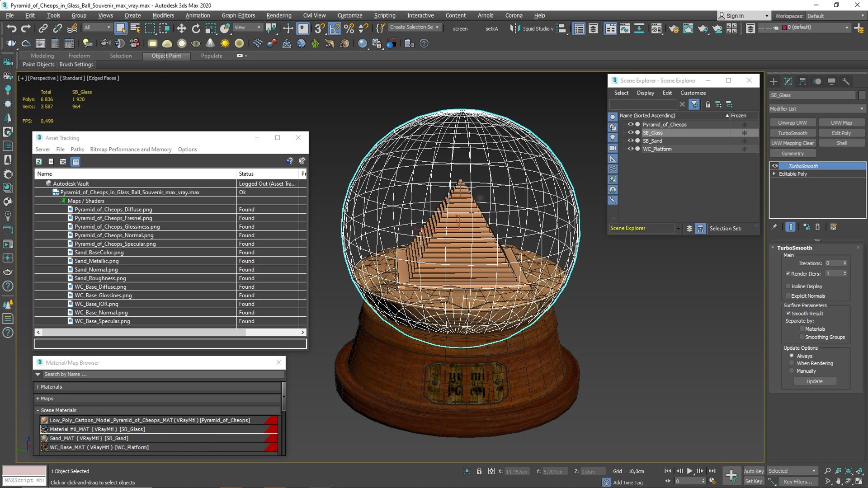The height and width of the screenshot is (488, 868).
Task: Open the Modify panel tab icon
Action: 788,81
